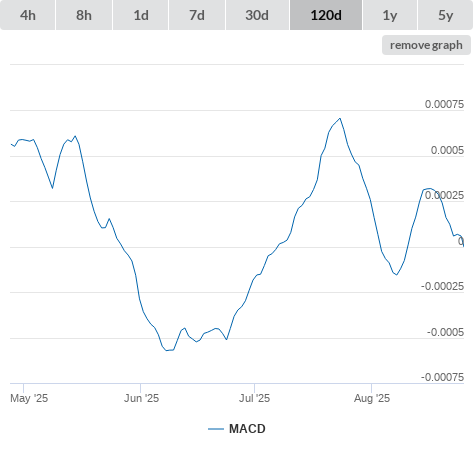Click the Jun '25 axis label

142,398
